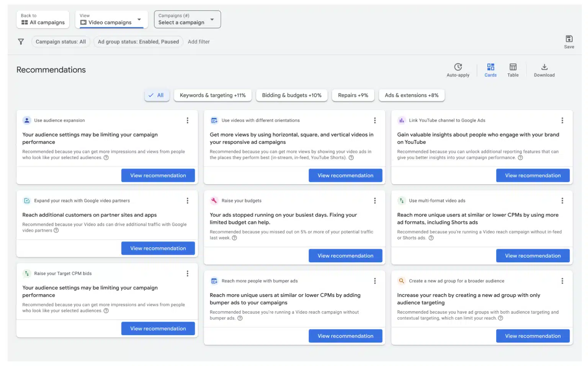
Task: Select Bidding & budgets category tab
Action: (291, 95)
